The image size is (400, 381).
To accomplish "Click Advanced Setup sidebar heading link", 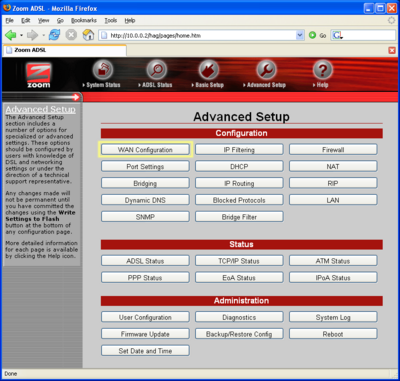I will click(x=41, y=109).
